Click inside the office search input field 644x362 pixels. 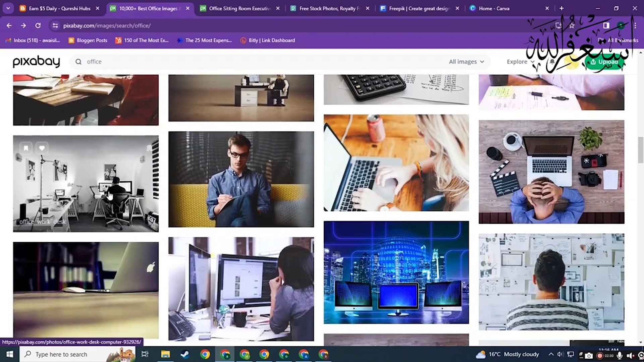[x=168, y=62]
